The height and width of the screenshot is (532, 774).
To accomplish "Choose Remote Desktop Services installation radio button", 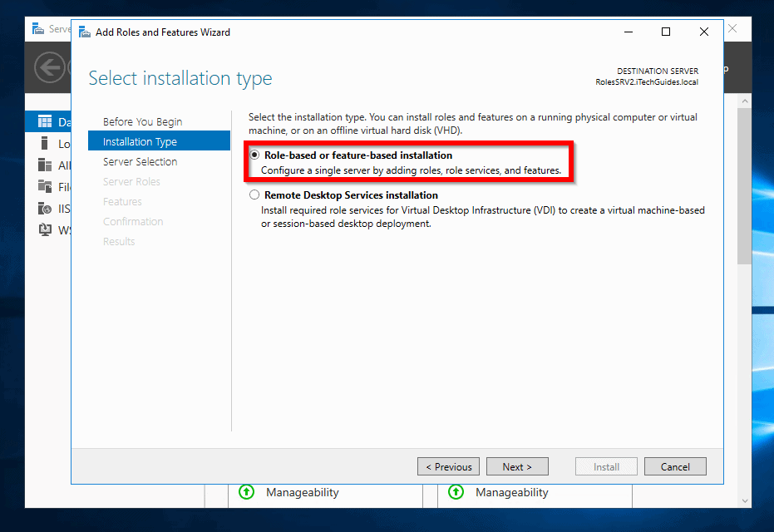I will coord(255,195).
